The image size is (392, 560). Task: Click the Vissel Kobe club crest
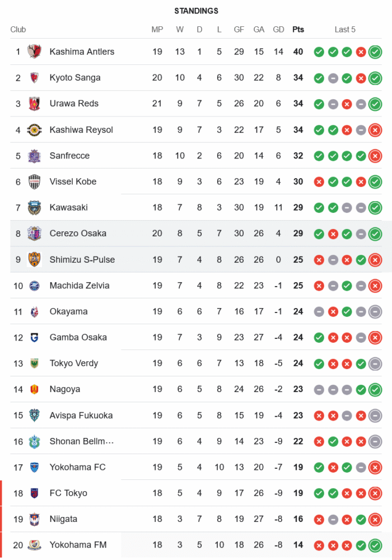point(35,181)
